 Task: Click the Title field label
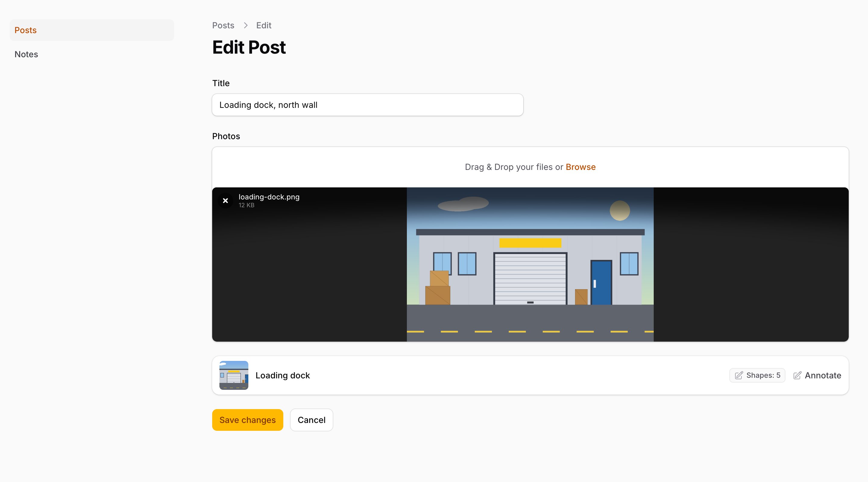[221, 83]
